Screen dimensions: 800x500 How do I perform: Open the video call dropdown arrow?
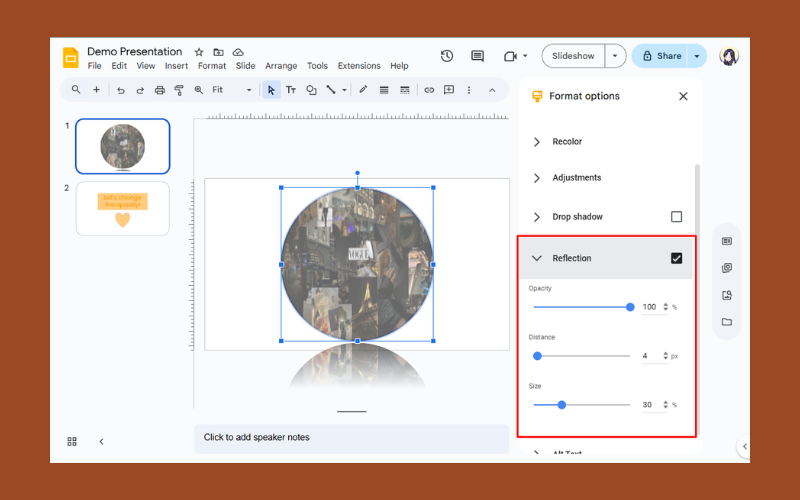coord(525,56)
